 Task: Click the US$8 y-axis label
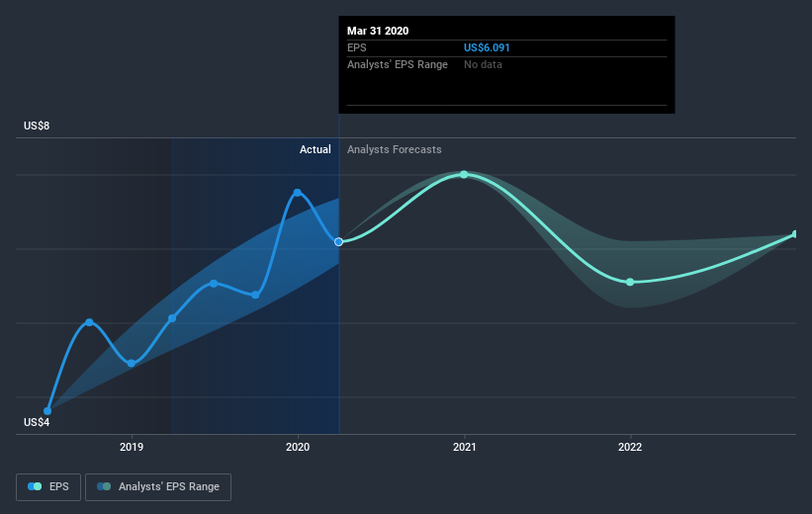point(37,126)
